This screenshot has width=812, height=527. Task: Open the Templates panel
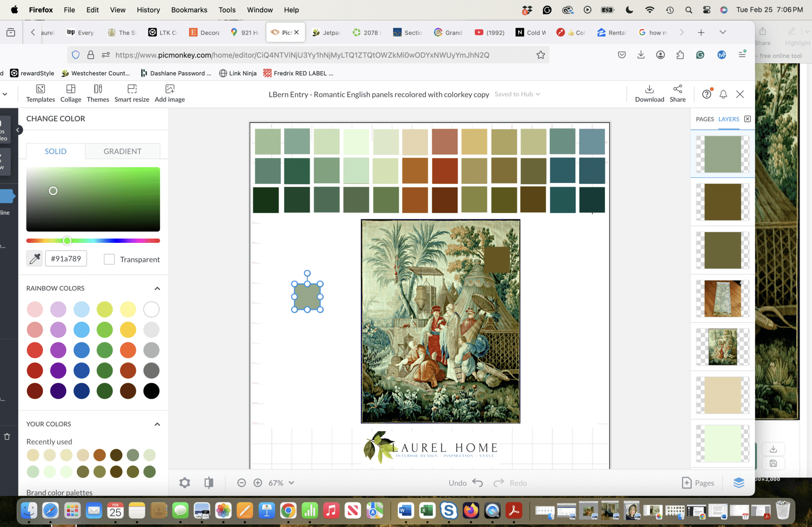pyautogui.click(x=40, y=93)
